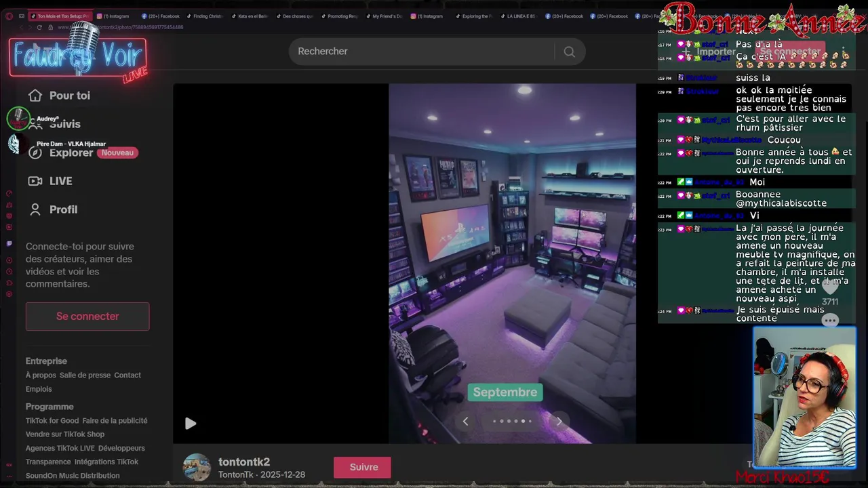Switch to the Finding Christ tab

click(203, 16)
